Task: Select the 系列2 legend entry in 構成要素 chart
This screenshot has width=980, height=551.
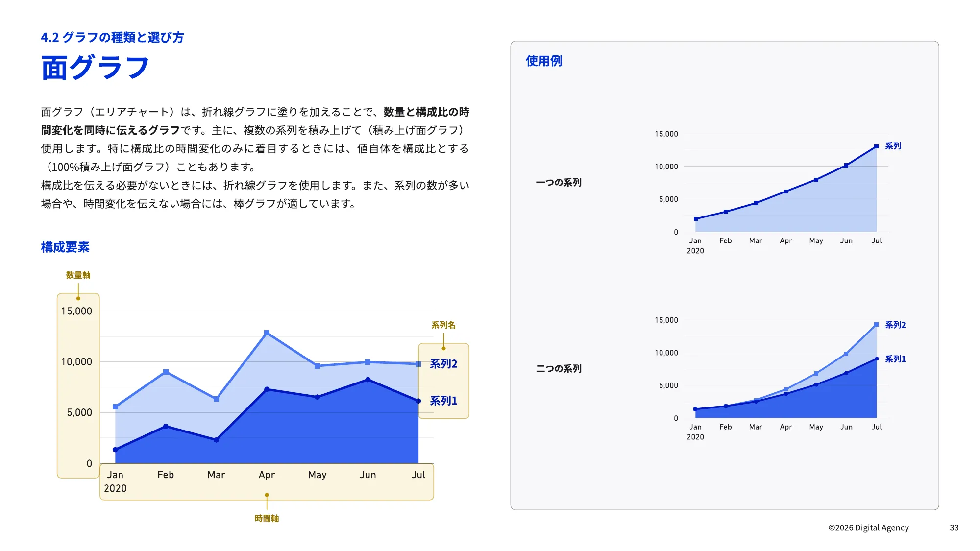Action: point(443,363)
